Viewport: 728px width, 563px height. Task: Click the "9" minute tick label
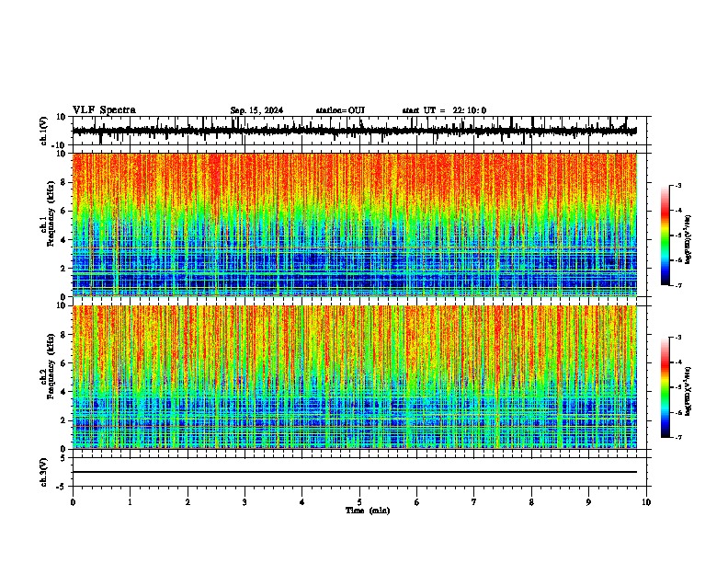point(588,502)
